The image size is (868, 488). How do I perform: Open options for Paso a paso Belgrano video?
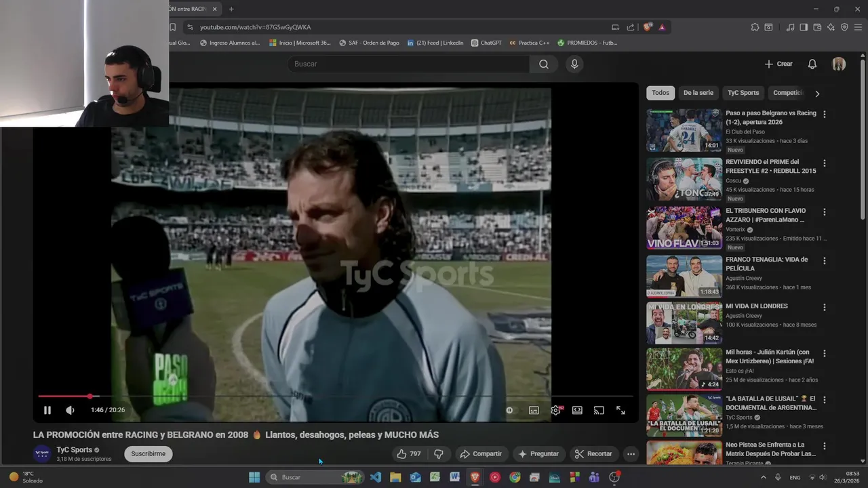825,115
